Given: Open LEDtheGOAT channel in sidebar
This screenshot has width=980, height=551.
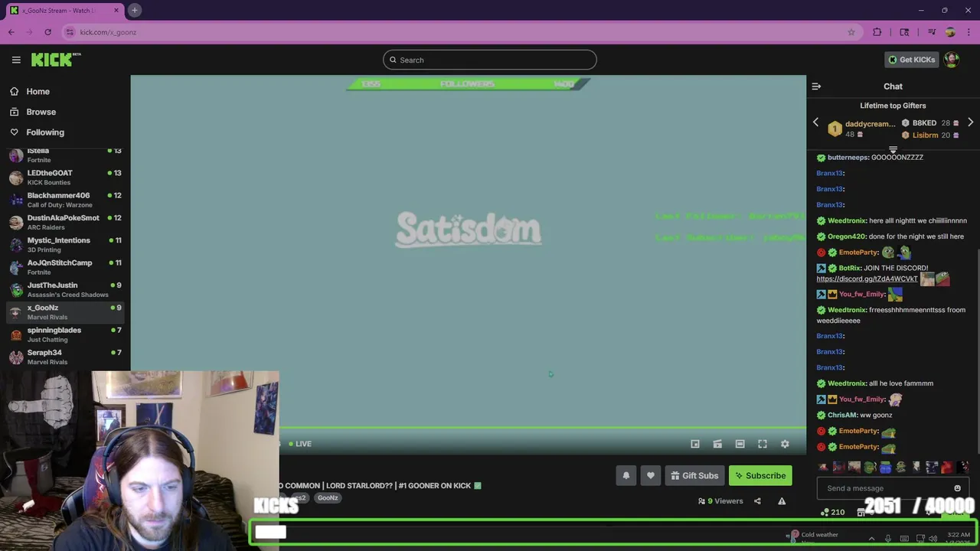Looking at the screenshot, I should pyautogui.click(x=65, y=178).
